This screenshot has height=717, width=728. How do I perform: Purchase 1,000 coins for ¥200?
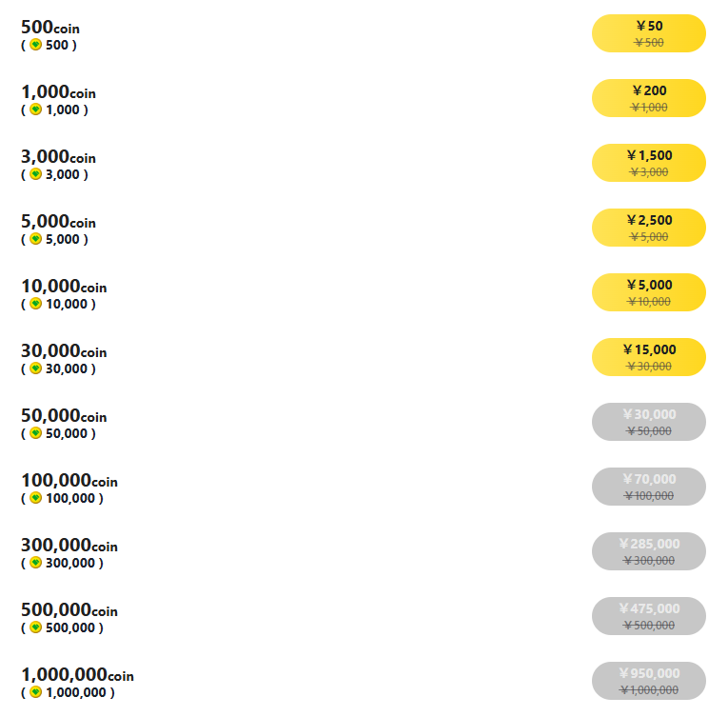click(x=649, y=98)
